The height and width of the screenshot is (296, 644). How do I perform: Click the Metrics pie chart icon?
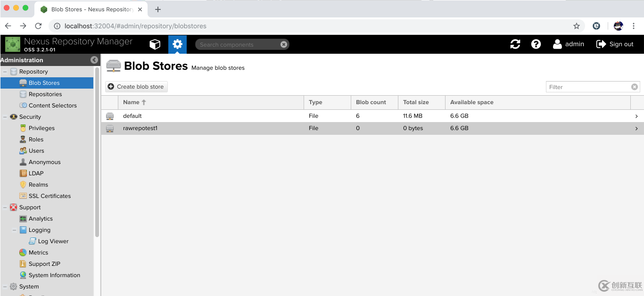coord(23,253)
